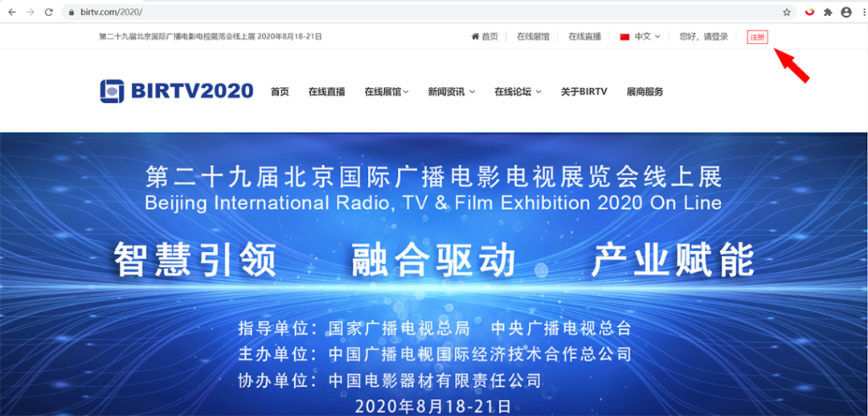Open the browser profile avatar icon
868x416 pixels.
coord(845,12)
